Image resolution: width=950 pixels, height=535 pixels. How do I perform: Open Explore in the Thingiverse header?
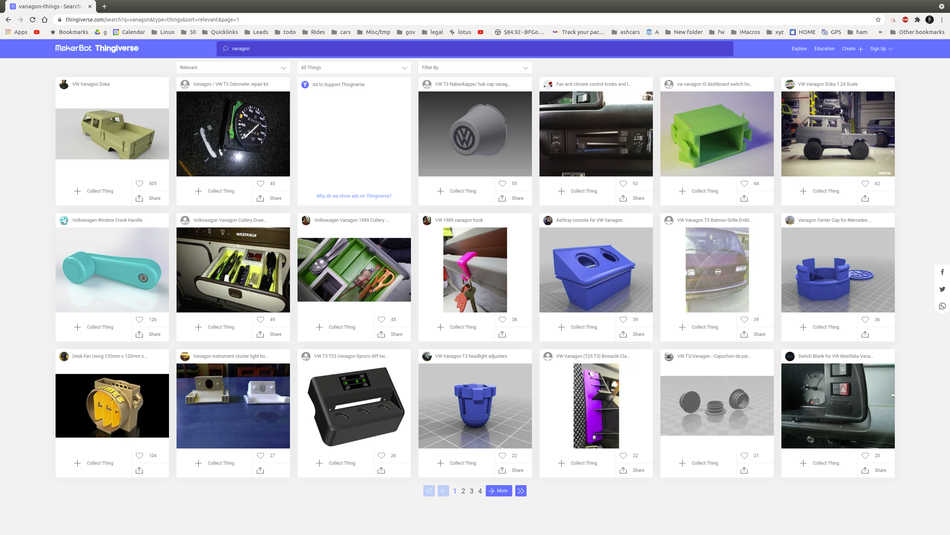799,48
